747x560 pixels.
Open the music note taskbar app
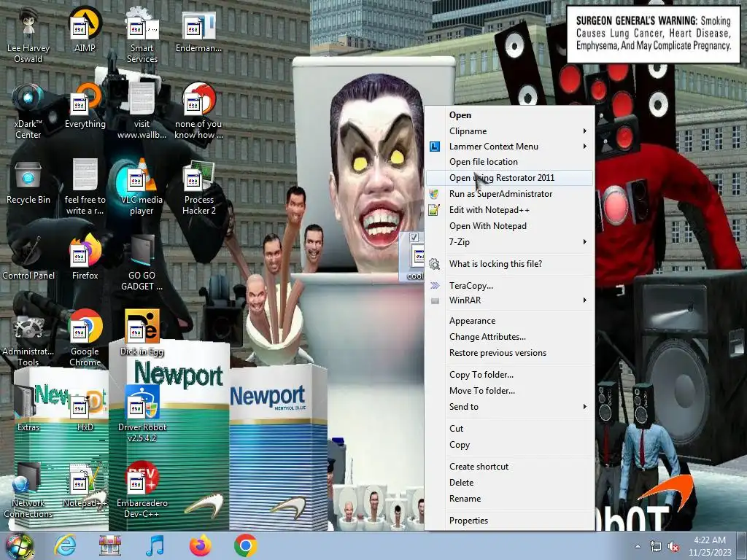click(155, 545)
